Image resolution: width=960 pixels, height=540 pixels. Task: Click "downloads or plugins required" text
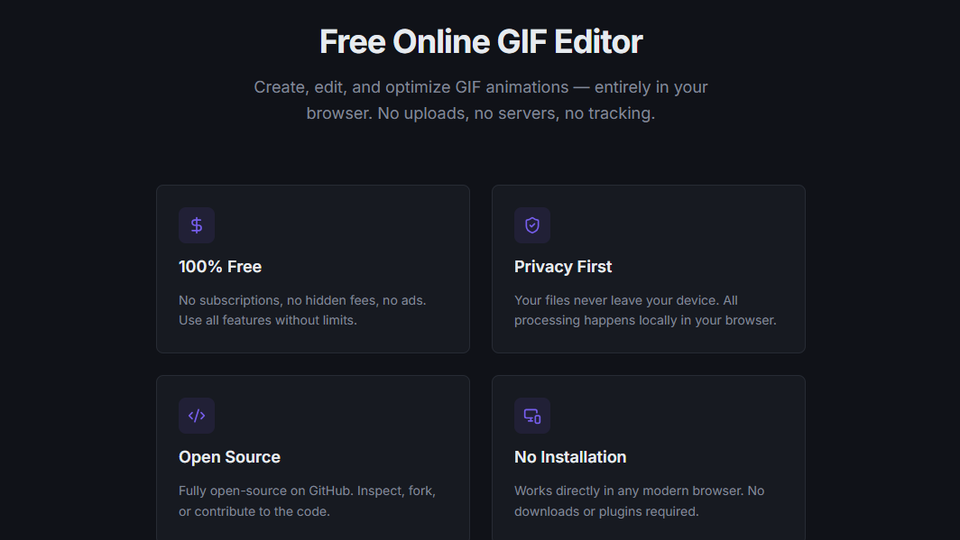[x=606, y=512]
